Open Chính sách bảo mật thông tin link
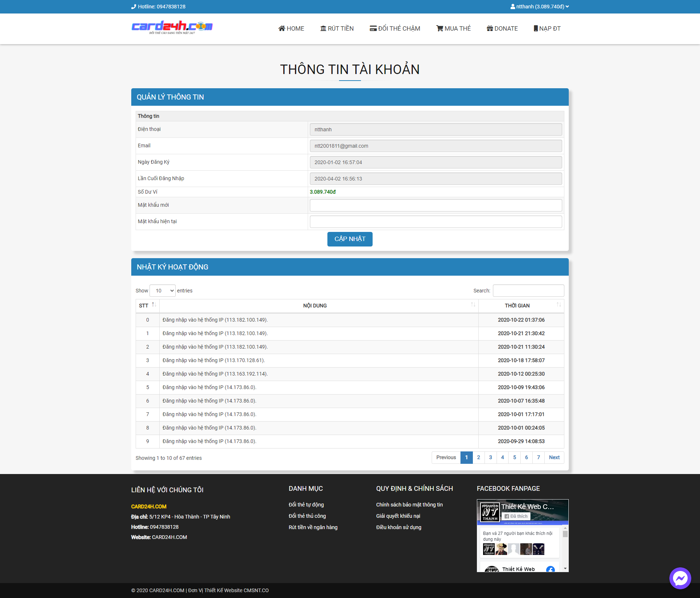Viewport: 700px width, 598px height. 409,505
